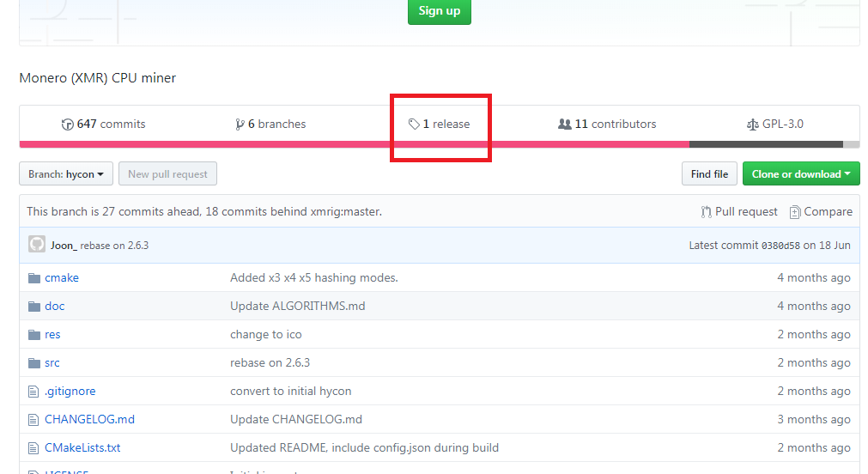868x474 pixels.
Task: Open commit 'Added x3 x4 x5 hashing modes.'
Action: [314, 277]
